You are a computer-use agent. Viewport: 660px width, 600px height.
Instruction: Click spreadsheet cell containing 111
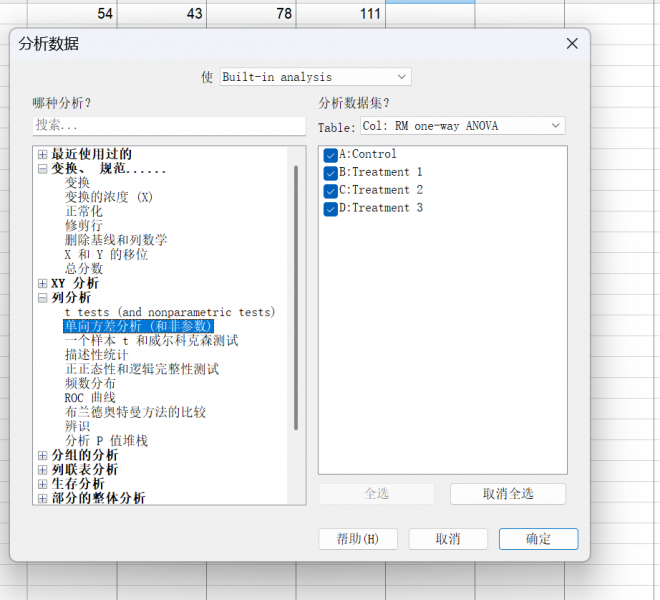point(341,14)
